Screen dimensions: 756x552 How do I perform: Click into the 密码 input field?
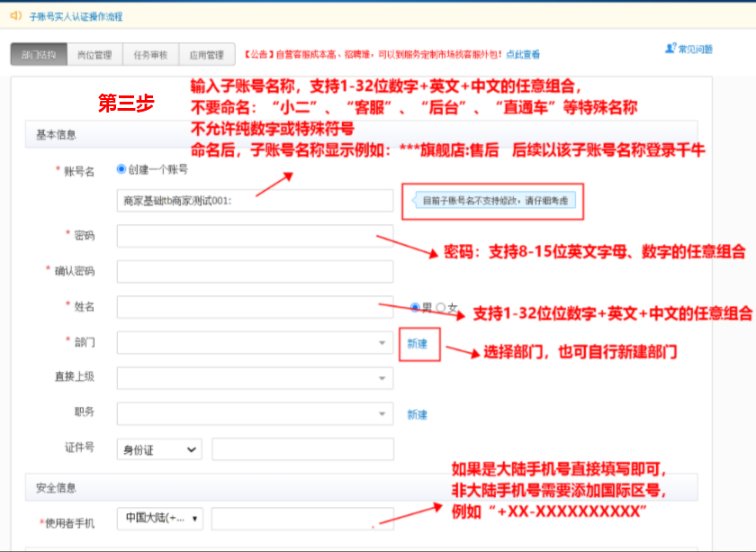[255, 236]
